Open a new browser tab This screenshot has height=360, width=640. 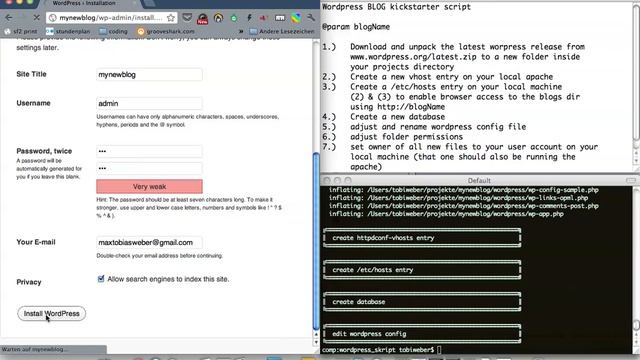pos(149,3)
